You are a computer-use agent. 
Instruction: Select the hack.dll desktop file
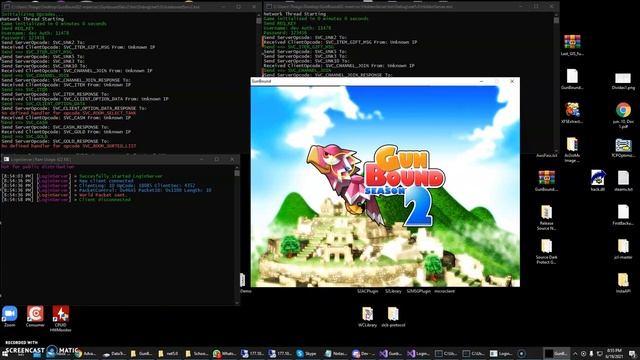click(x=598, y=181)
